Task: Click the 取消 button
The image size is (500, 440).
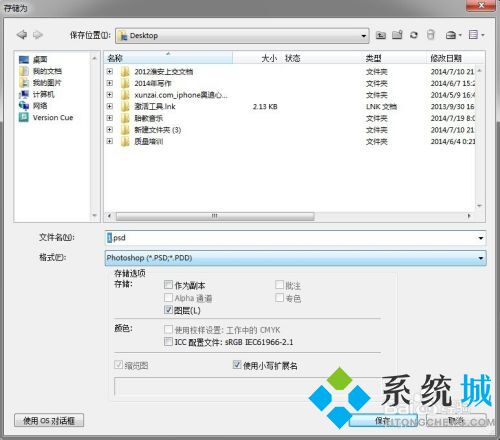Action: coord(456,420)
